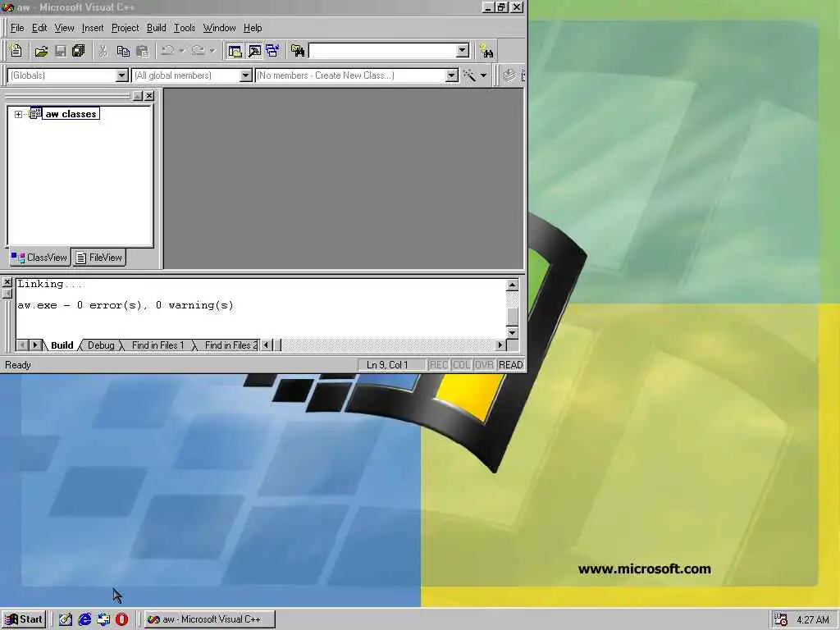Open the Help menu
Viewport: 840px width, 630px height.
tap(253, 28)
